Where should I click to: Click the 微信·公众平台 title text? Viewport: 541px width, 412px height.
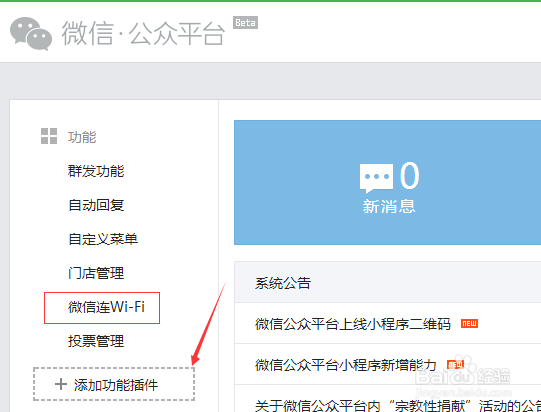(143, 33)
